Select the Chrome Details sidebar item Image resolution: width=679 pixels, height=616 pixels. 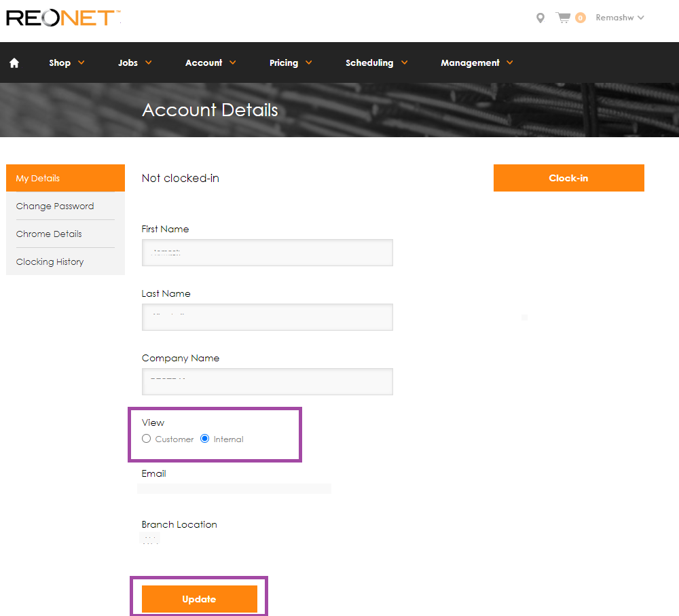click(x=49, y=234)
